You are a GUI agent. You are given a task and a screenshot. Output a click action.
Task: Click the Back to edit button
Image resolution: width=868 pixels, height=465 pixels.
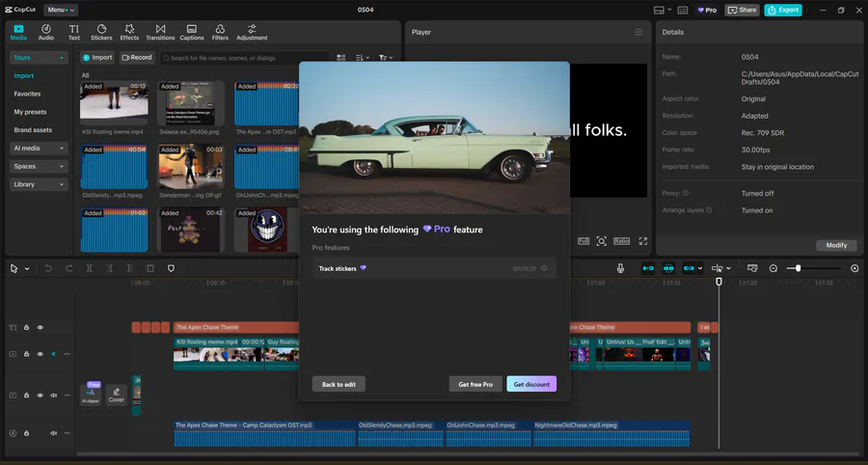pyautogui.click(x=339, y=384)
